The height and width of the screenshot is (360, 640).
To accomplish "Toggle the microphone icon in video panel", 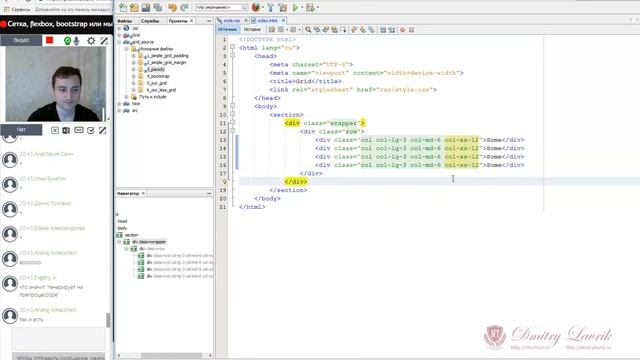I will 76,40.
